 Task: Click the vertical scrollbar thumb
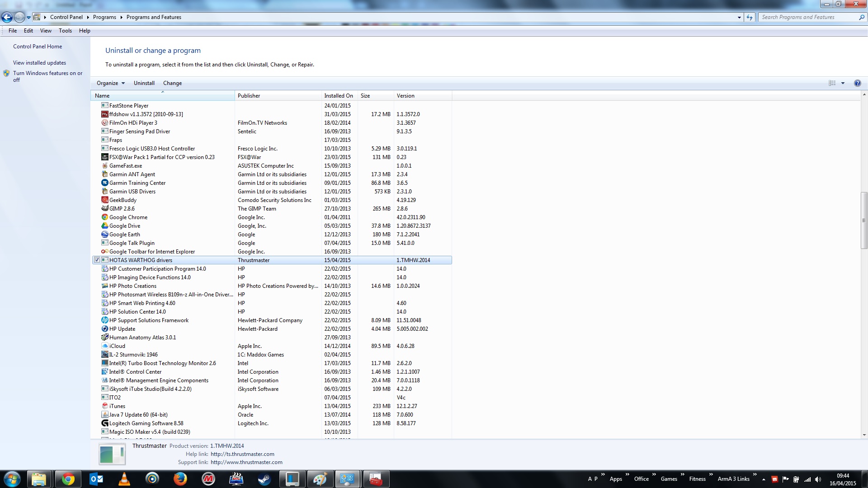point(864,221)
